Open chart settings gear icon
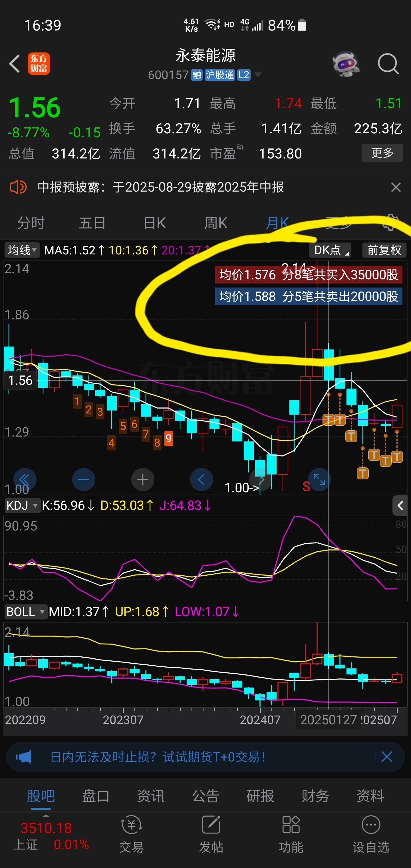 [390, 222]
